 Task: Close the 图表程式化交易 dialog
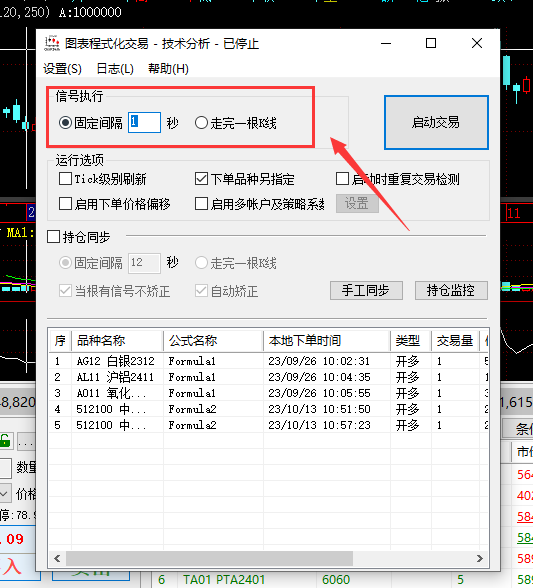coord(477,44)
